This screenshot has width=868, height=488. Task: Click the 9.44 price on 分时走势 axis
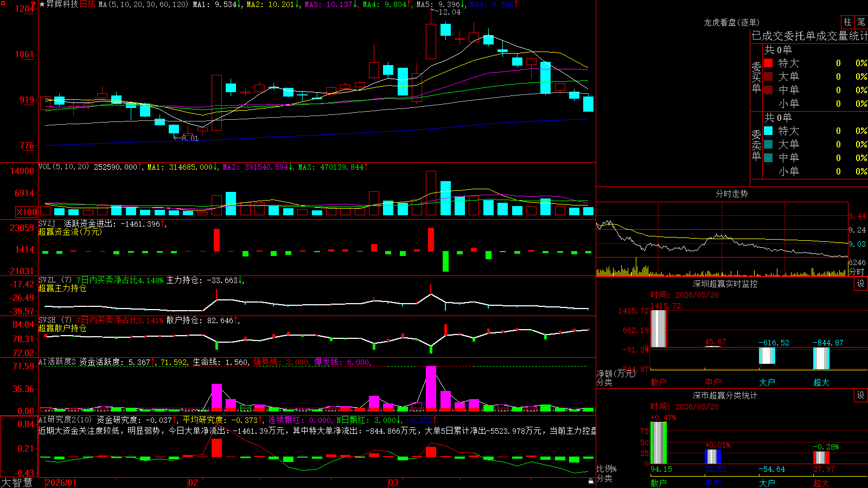(x=858, y=216)
